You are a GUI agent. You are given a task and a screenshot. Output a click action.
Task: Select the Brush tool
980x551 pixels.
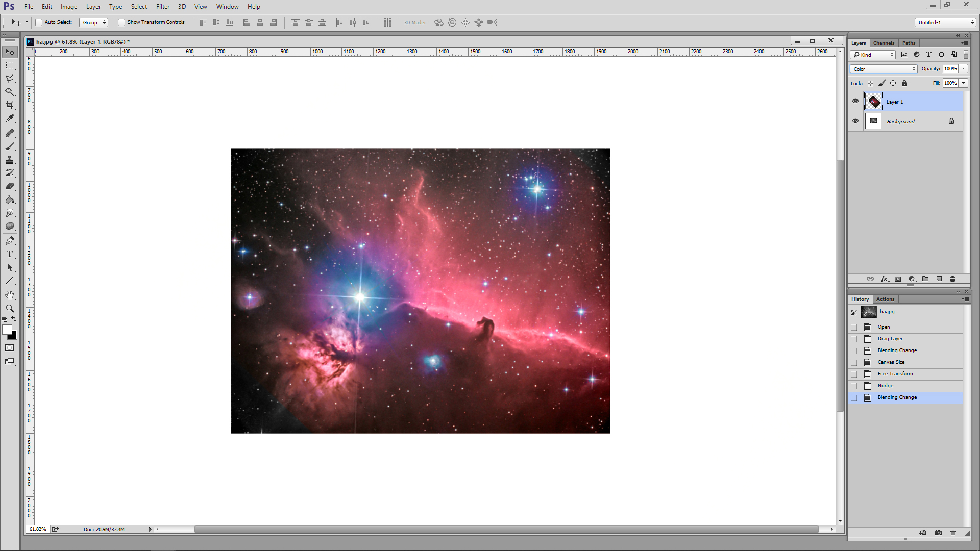point(10,146)
